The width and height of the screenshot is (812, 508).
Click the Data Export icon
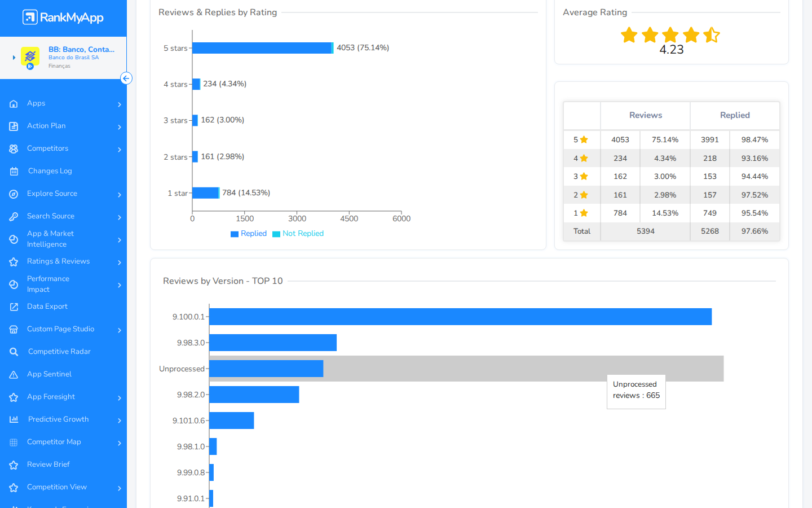(x=14, y=307)
